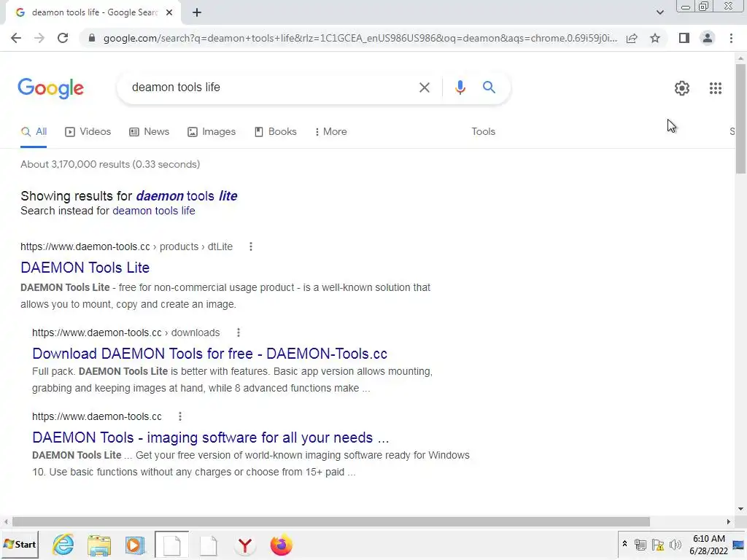
Task: Click the URL in the address bar
Action: coord(360,38)
